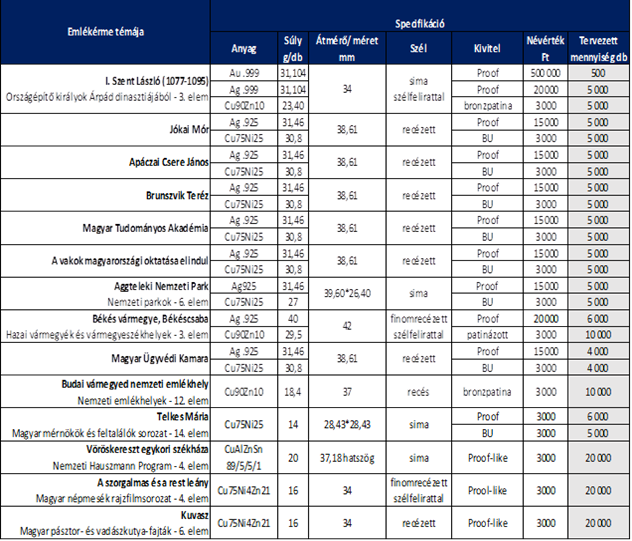The width and height of the screenshot is (632, 541).
Task: Click 'Magyar mérnökök és feltalálók sorozat - 14. elem' text
Action: coord(110,433)
